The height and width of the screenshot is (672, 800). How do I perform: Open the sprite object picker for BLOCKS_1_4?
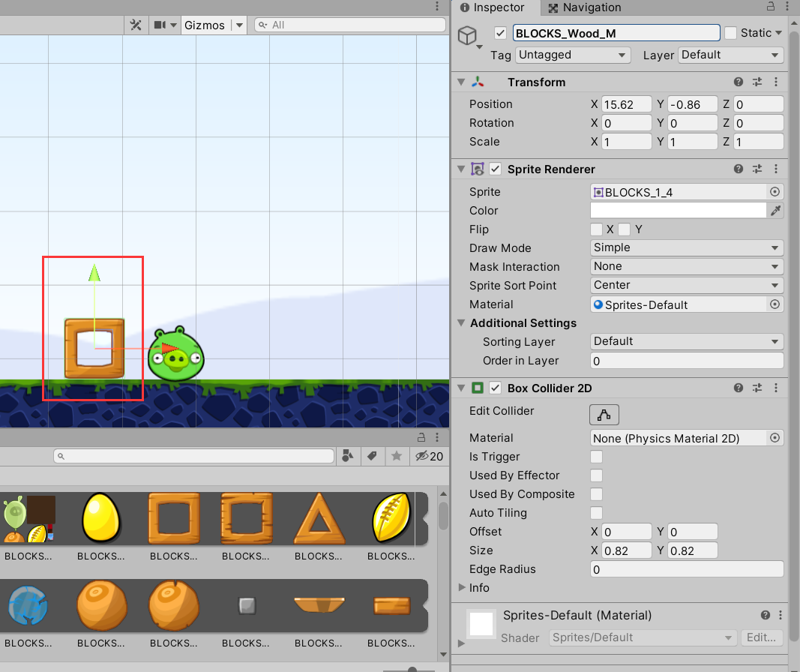[775, 192]
